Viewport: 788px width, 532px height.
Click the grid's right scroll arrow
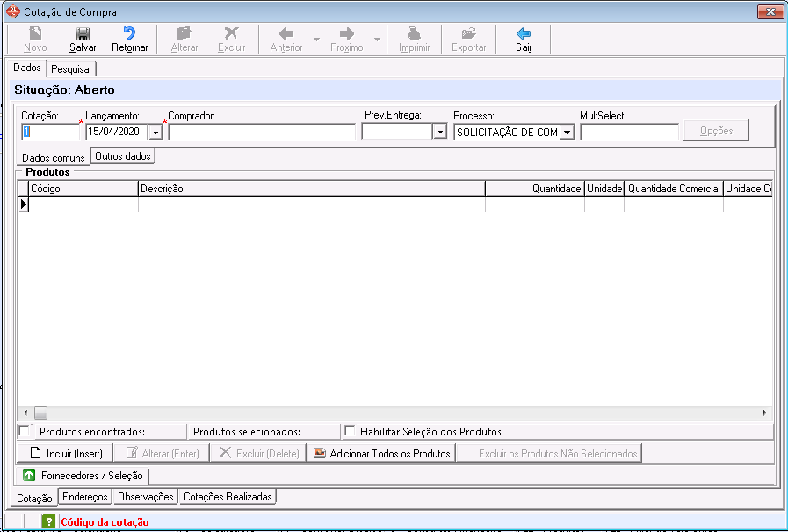click(765, 413)
